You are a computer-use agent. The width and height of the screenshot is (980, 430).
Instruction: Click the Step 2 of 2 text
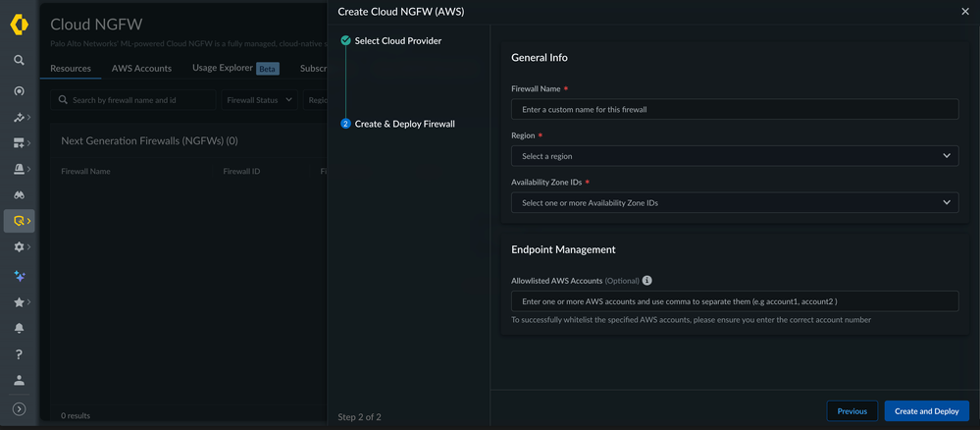tap(359, 417)
